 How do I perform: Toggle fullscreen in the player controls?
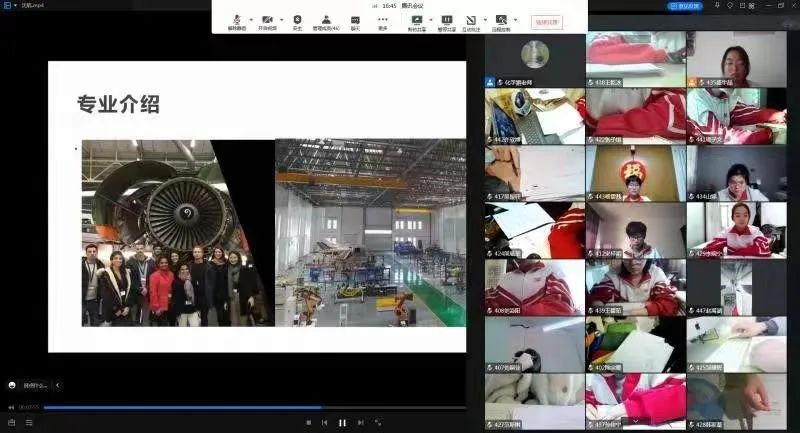click(378, 423)
